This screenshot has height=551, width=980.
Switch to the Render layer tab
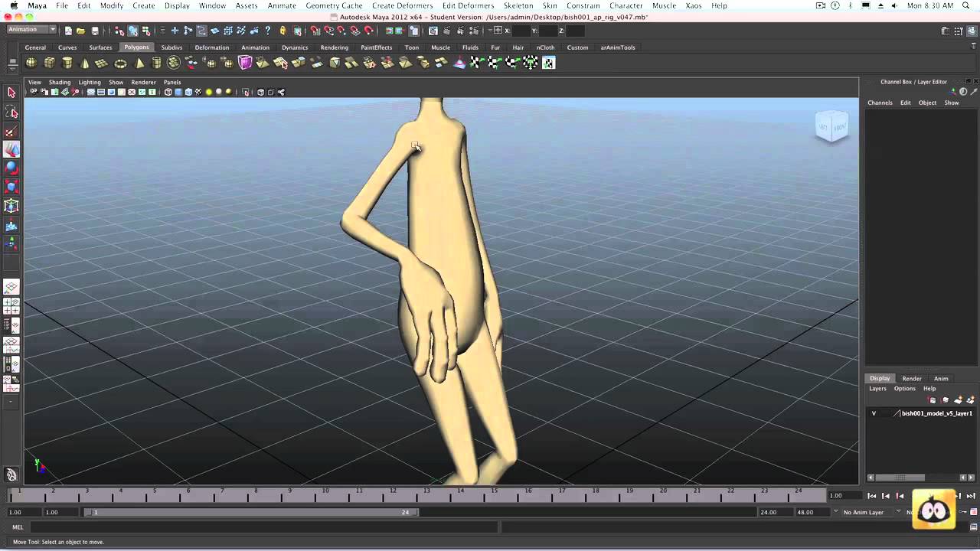[x=912, y=379]
